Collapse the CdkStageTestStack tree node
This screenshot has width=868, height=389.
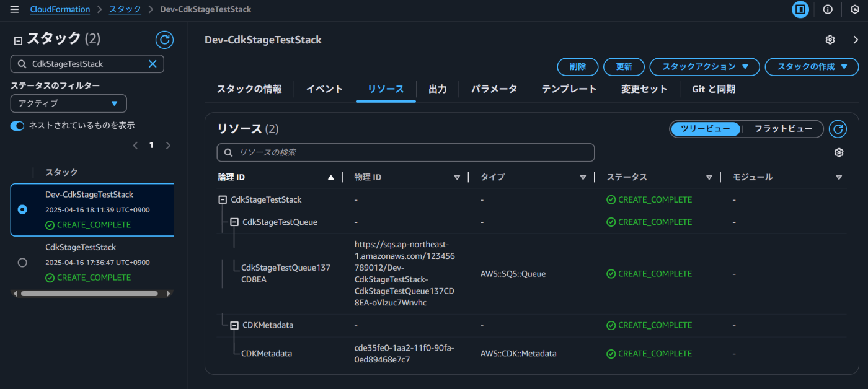click(x=223, y=199)
